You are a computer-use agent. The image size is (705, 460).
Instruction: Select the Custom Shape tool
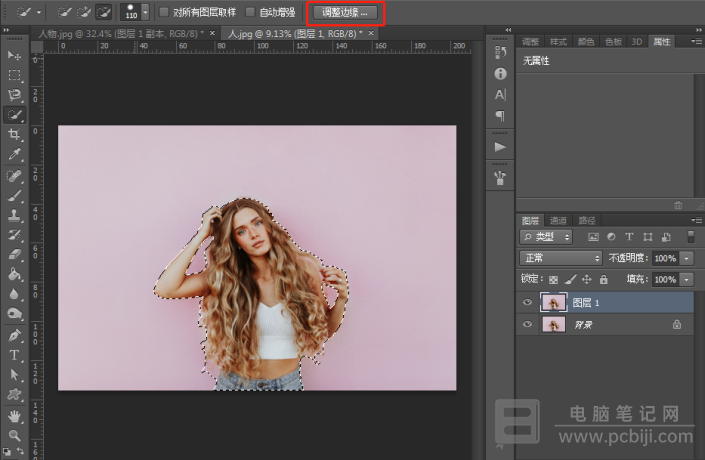(x=14, y=395)
